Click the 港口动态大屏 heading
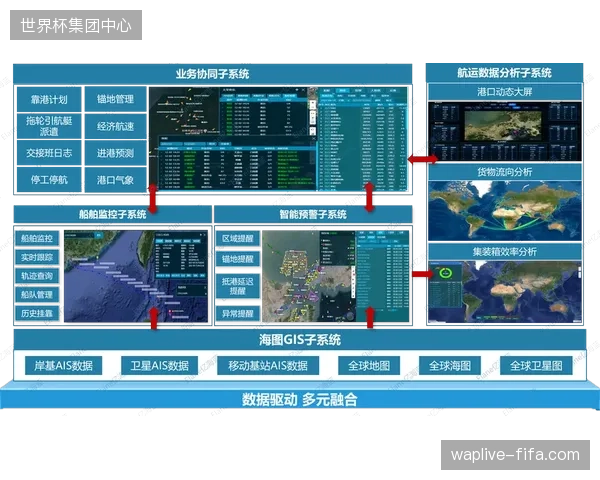Screen dimensions: 600x480 pyautogui.click(x=504, y=92)
